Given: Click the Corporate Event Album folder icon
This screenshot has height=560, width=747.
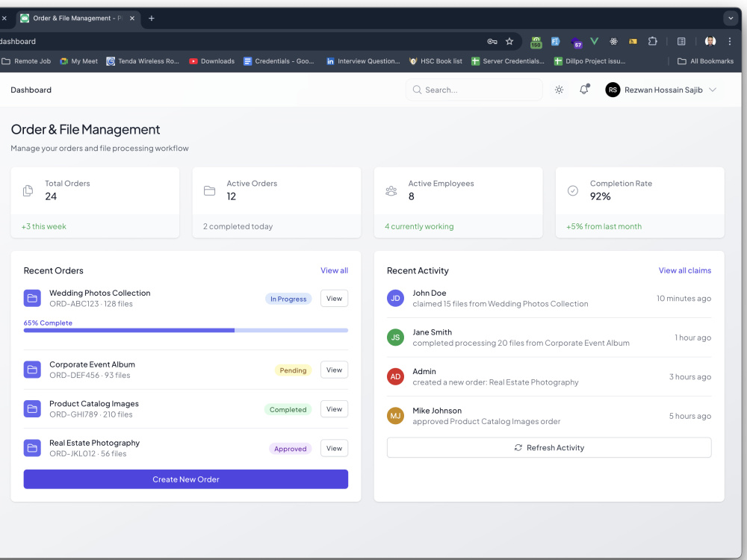Looking at the screenshot, I should point(32,370).
